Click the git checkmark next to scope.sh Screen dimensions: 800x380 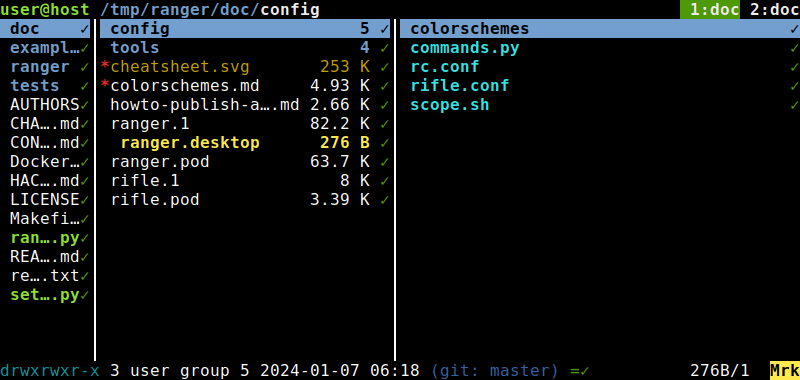[794, 105]
